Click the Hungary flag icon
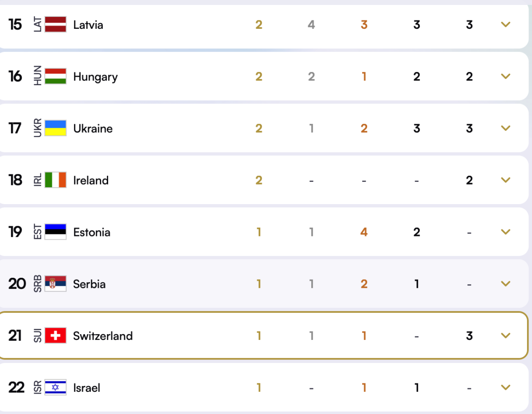The height and width of the screenshot is (414, 532). [x=55, y=76]
